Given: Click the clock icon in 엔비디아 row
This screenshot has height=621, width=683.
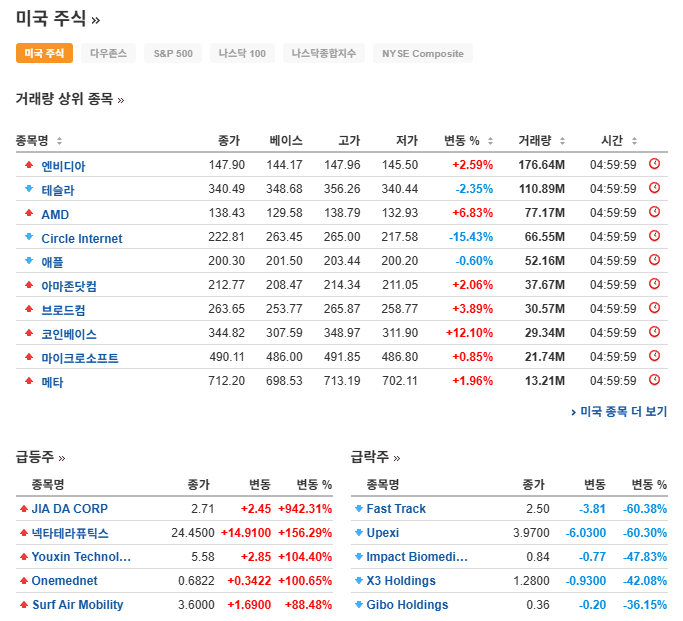Looking at the screenshot, I should pos(654,164).
